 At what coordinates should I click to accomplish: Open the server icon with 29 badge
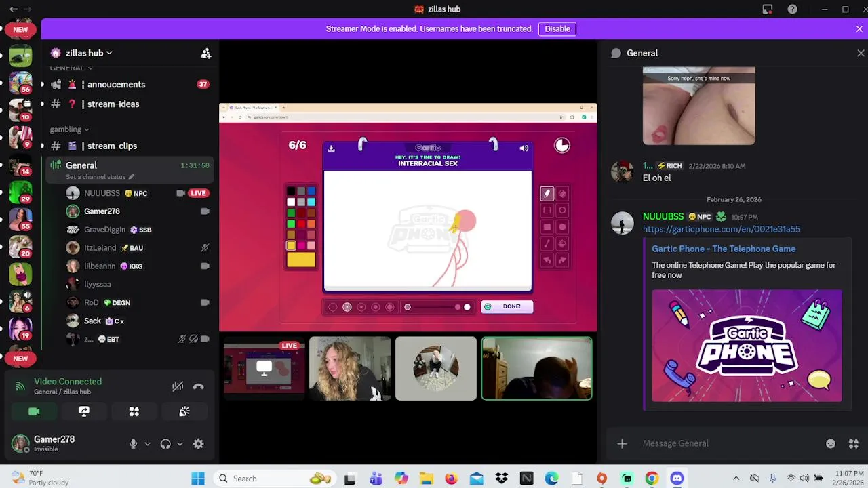point(20,192)
